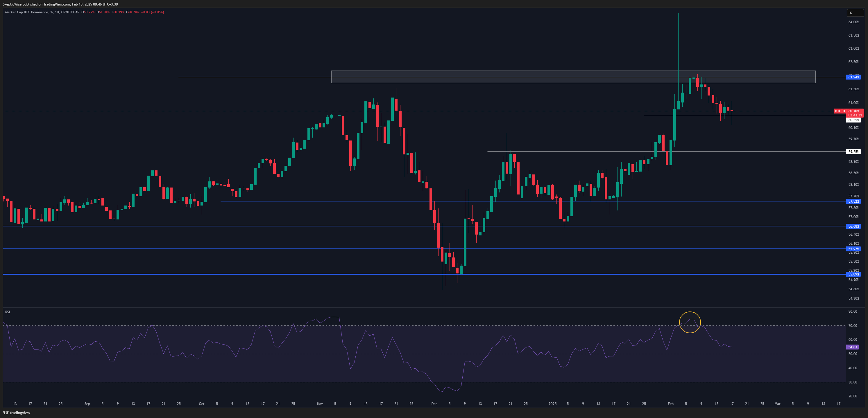Click the open value O60.72% in legend

88,12
